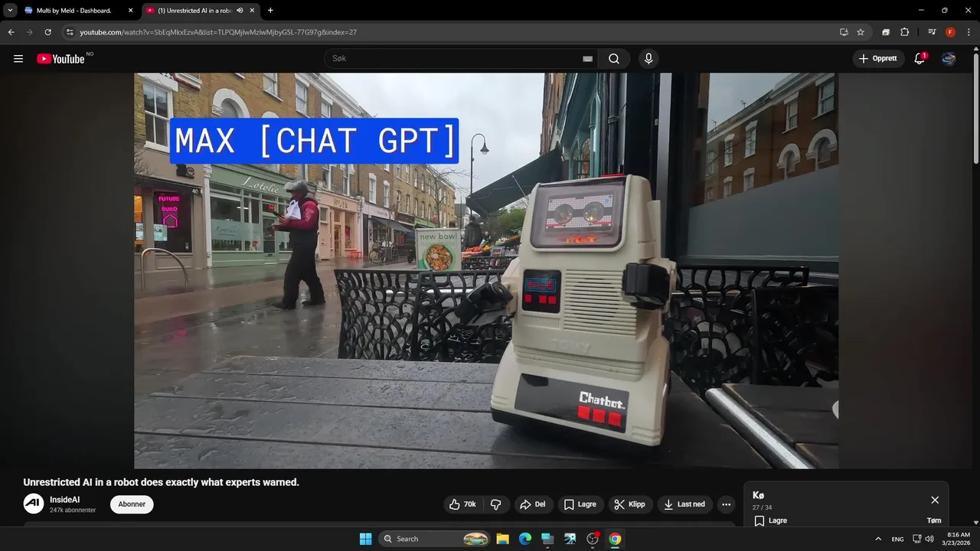Open new browser tab
Viewport: 980px width, 551px height.
pos(270,11)
